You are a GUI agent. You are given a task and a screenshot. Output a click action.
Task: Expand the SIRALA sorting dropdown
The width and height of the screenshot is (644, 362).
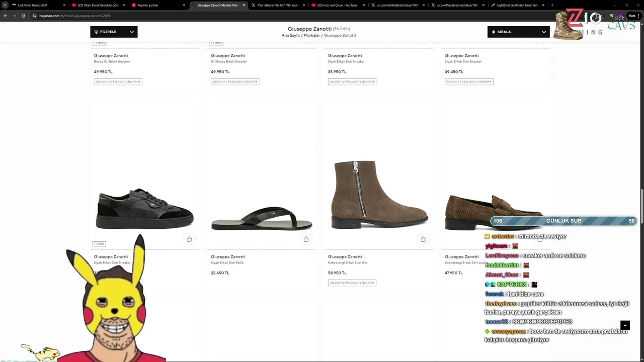pos(518,32)
